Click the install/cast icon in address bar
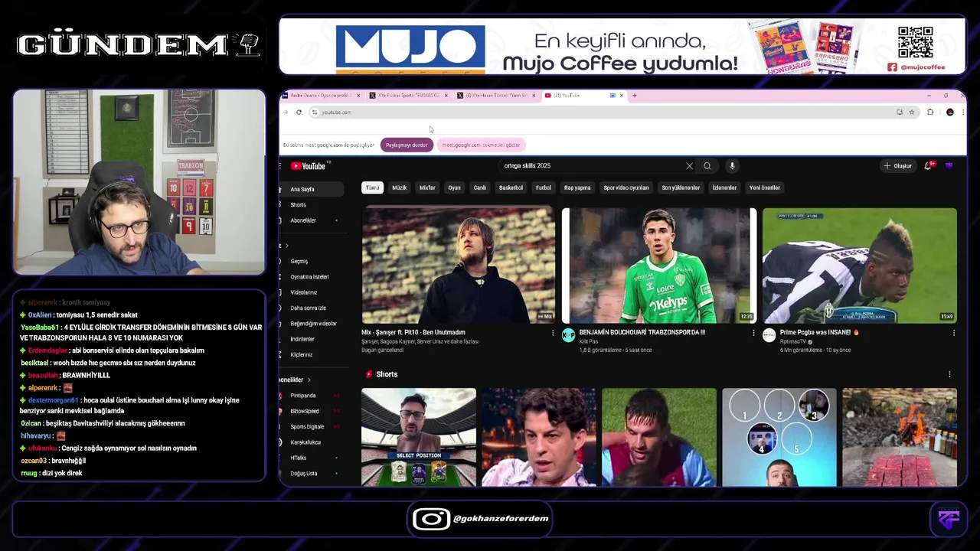This screenshot has height=551, width=980. [900, 112]
